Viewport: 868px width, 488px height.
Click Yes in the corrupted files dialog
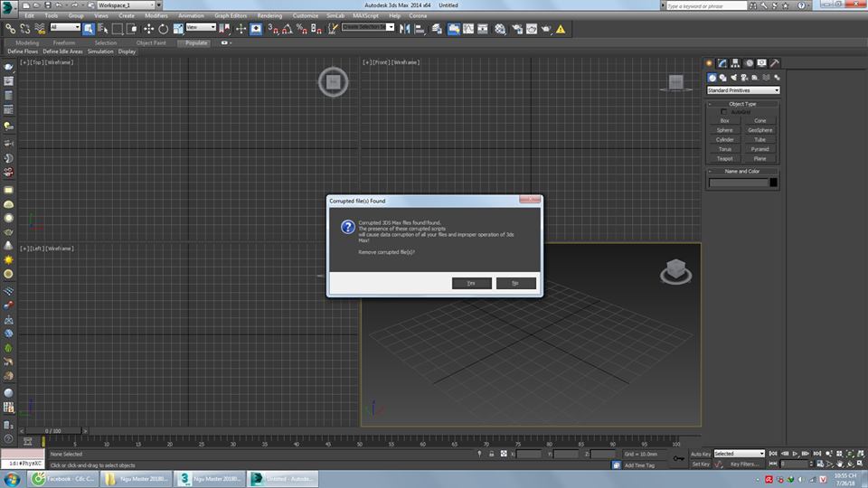[471, 283]
